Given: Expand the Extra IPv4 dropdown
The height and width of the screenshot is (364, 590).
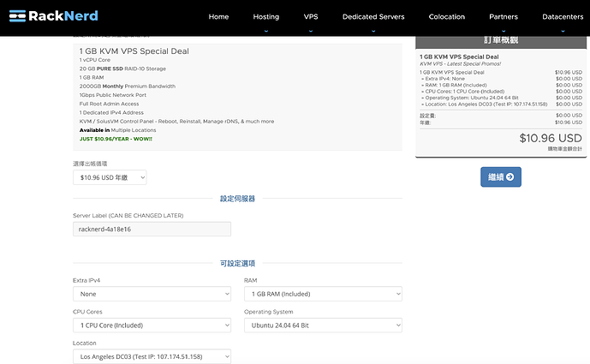Looking at the screenshot, I should click(152, 294).
